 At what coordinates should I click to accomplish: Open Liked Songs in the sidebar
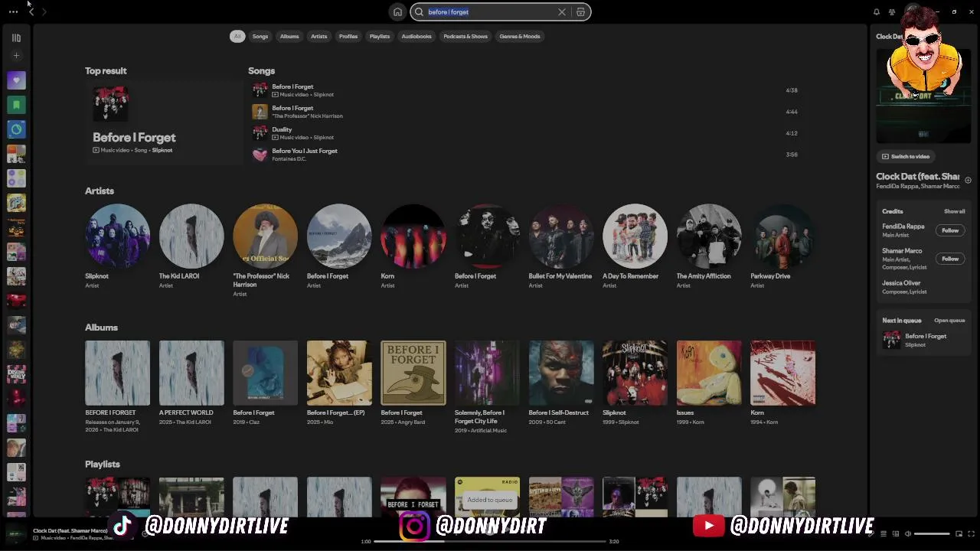click(16, 80)
